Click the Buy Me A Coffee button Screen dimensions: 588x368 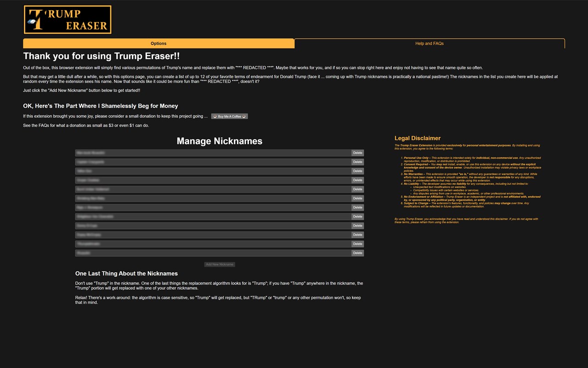tap(230, 116)
